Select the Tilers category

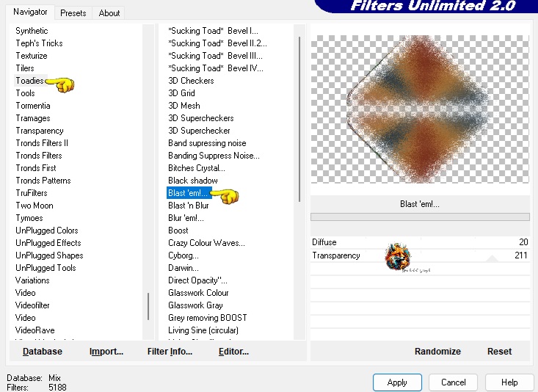pos(25,68)
